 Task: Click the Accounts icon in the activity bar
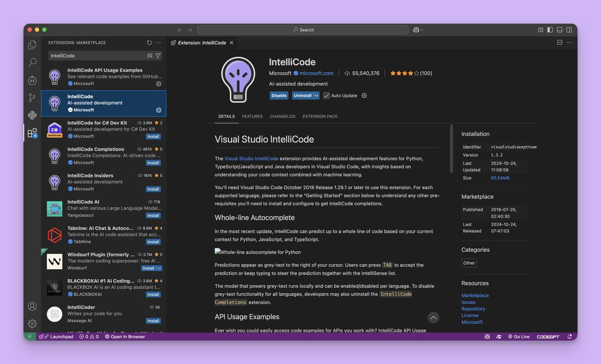pyautogui.click(x=32, y=306)
